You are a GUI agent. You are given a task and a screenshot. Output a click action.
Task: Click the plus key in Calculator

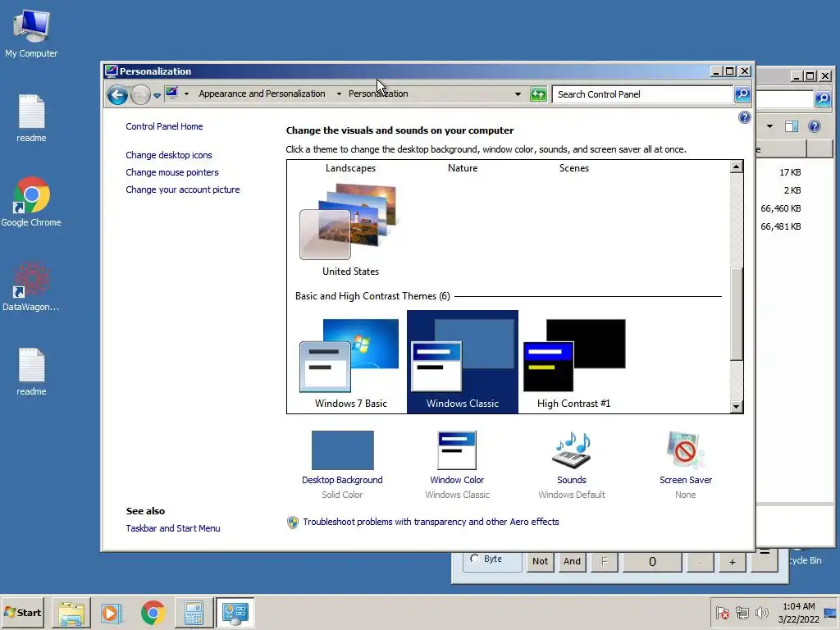(733, 561)
